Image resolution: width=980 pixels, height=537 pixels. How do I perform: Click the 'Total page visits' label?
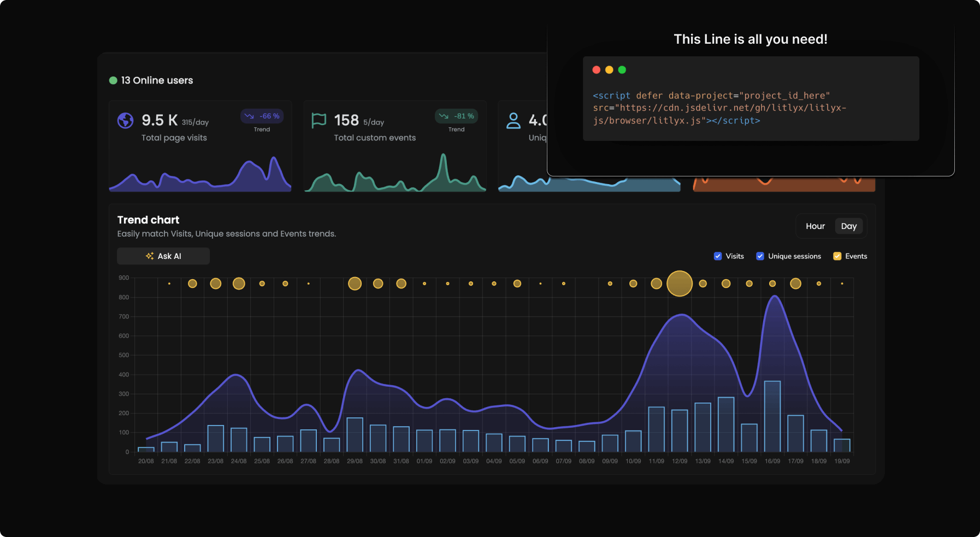click(174, 138)
